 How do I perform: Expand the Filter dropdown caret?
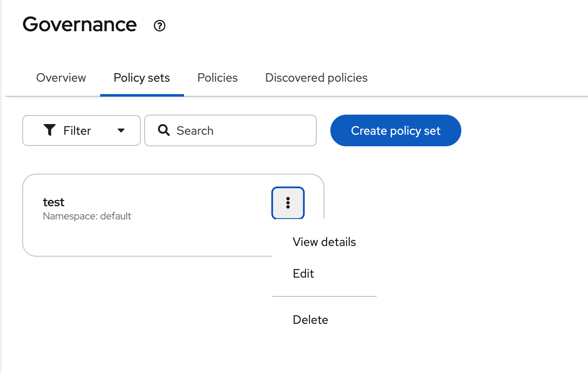[x=121, y=130]
